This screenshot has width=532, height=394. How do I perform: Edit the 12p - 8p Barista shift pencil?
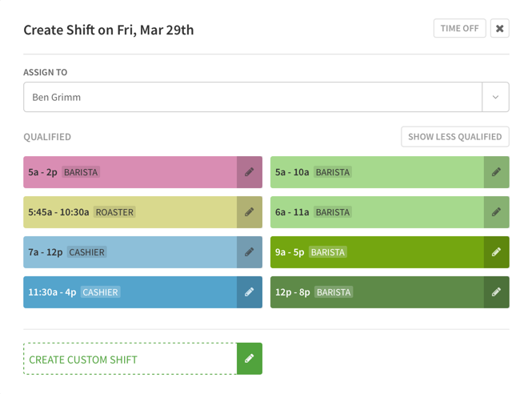click(496, 292)
